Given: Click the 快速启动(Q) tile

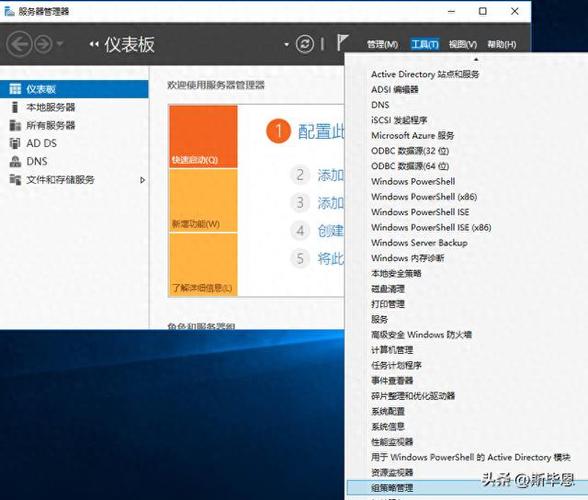Looking at the screenshot, I should pos(203,137).
